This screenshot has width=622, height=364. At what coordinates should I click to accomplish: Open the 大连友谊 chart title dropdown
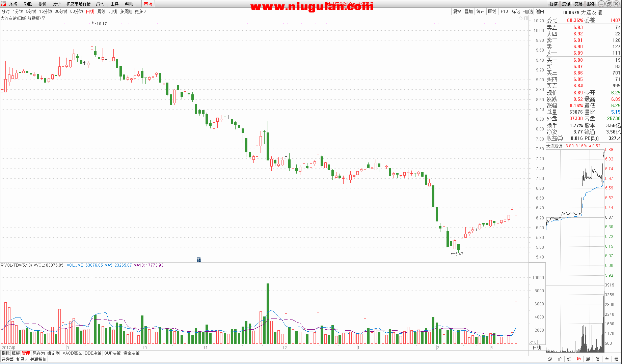pyautogui.click(x=44, y=18)
